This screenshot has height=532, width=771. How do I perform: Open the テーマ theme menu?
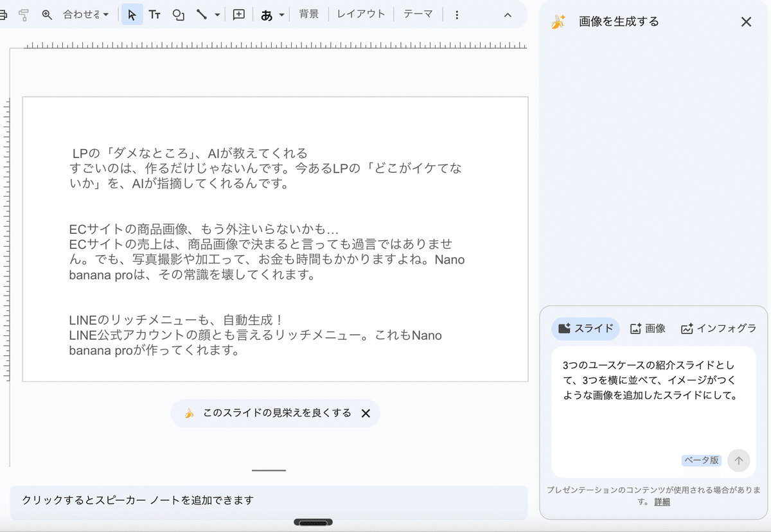click(418, 14)
